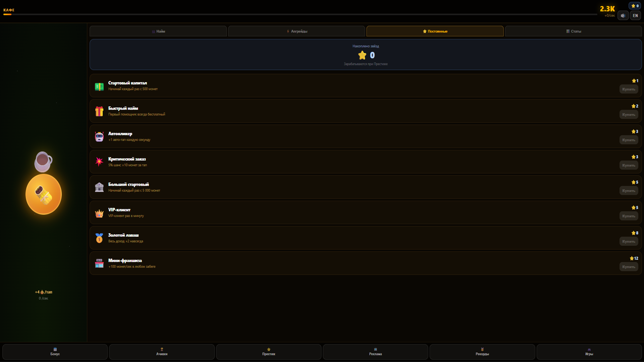Switch language using the EN button
The height and width of the screenshot is (362, 644).
pyautogui.click(x=635, y=15)
